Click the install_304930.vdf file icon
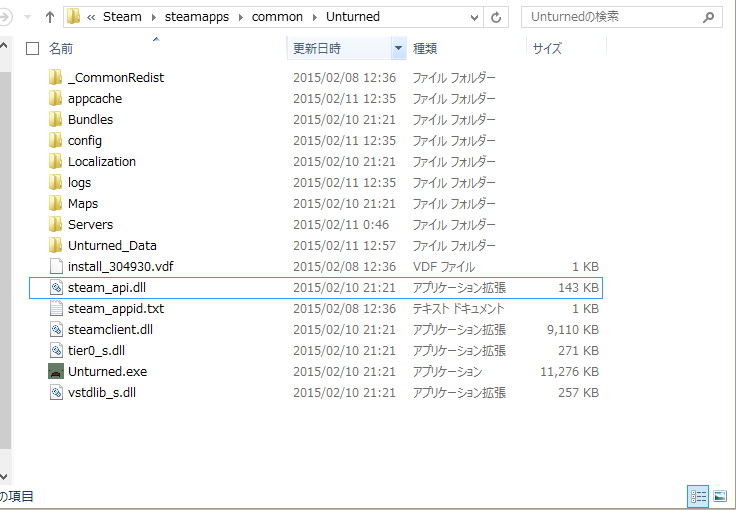The width and height of the screenshot is (736, 510). tap(56, 266)
